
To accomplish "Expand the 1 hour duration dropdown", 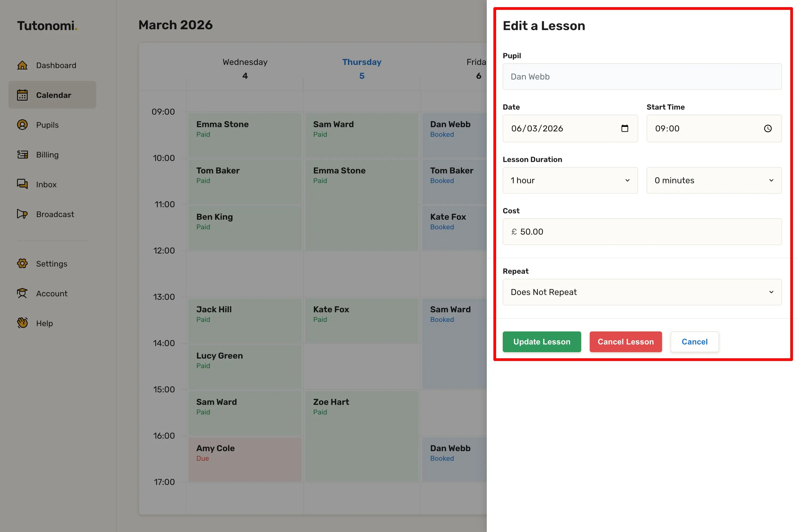I will [x=570, y=180].
